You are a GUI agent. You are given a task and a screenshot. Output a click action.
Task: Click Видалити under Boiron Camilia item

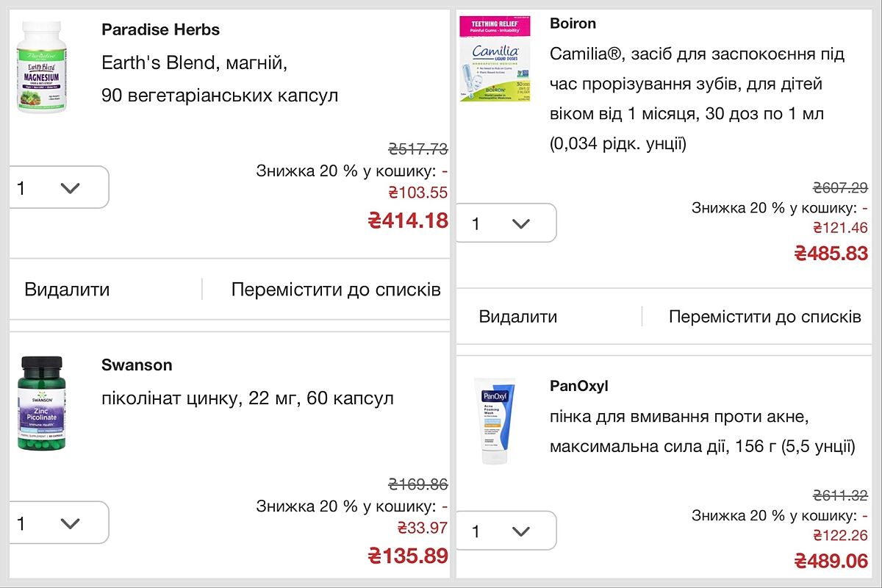point(517,317)
